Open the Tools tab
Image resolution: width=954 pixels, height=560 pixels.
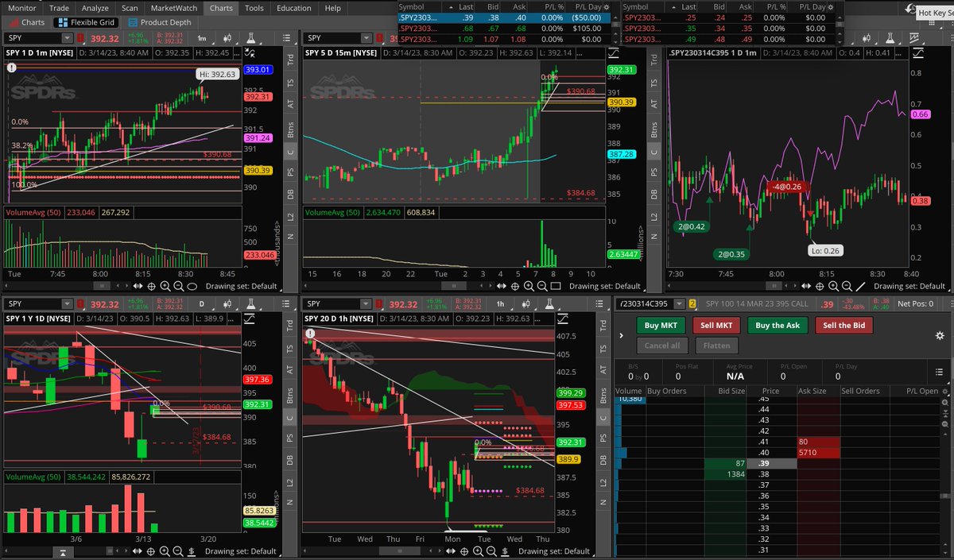(254, 8)
